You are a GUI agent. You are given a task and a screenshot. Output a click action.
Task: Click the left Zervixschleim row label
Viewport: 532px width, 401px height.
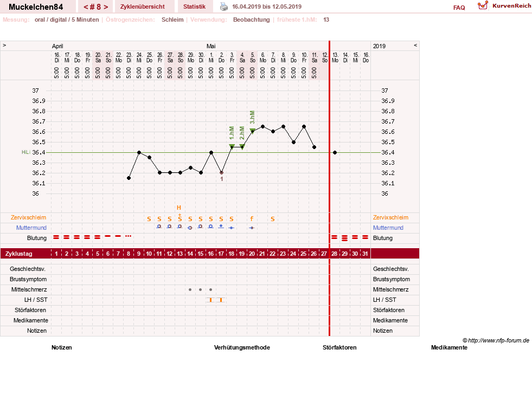click(29, 218)
